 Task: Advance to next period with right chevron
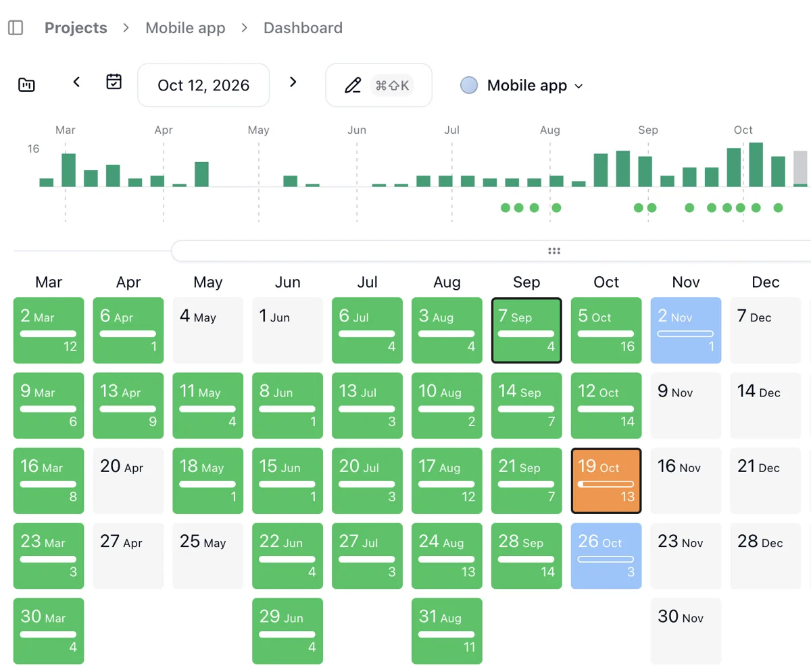293,82
